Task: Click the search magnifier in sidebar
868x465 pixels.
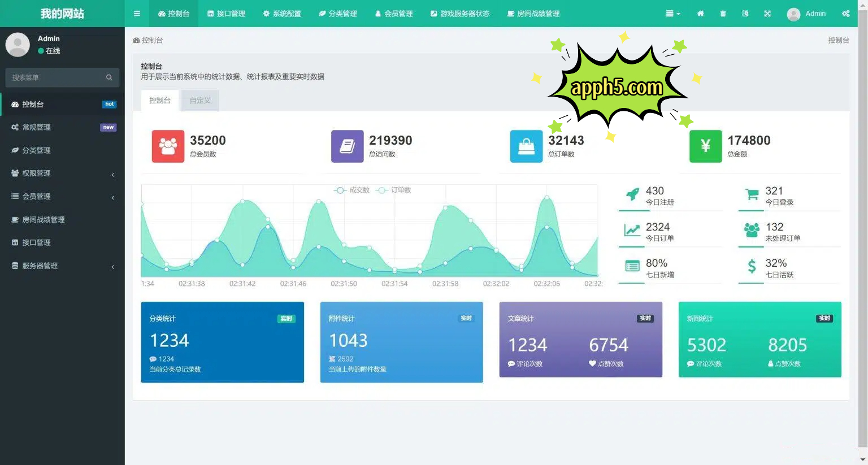Action: (109, 77)
